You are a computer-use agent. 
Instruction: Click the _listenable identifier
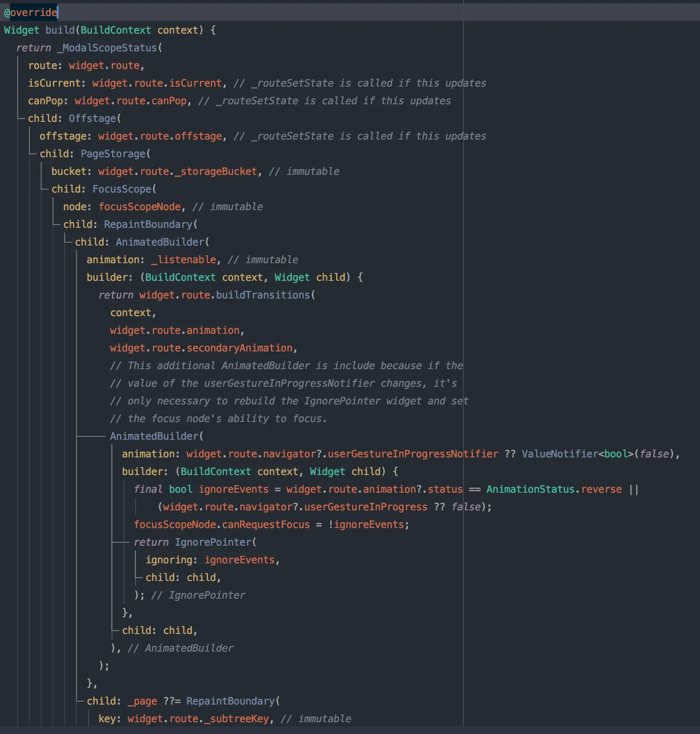184,260
